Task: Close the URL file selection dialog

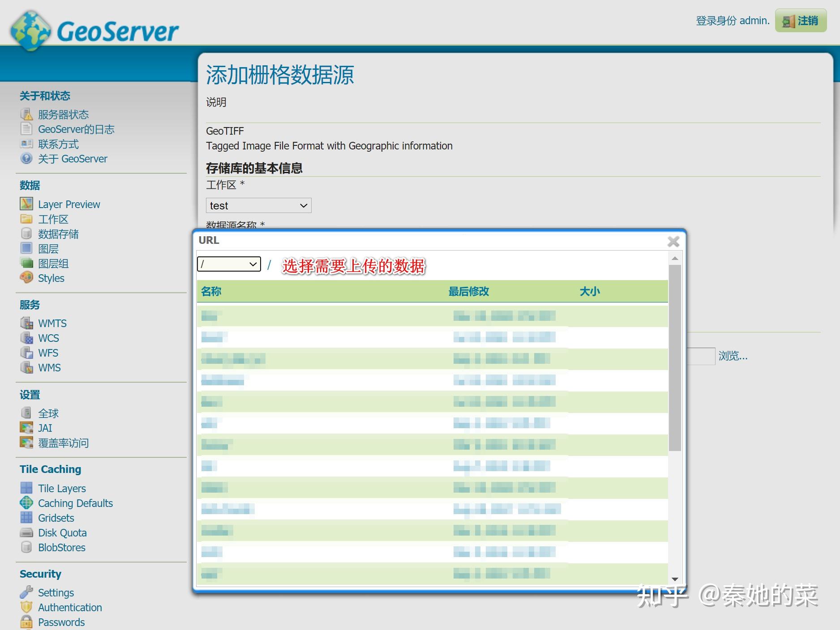Action: [x=673, y=241]
